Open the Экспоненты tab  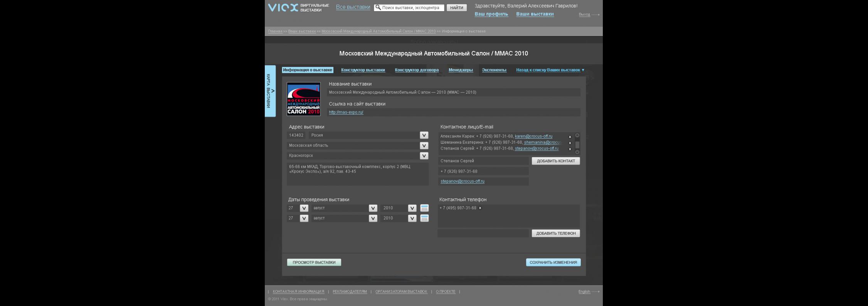(494, 70)
